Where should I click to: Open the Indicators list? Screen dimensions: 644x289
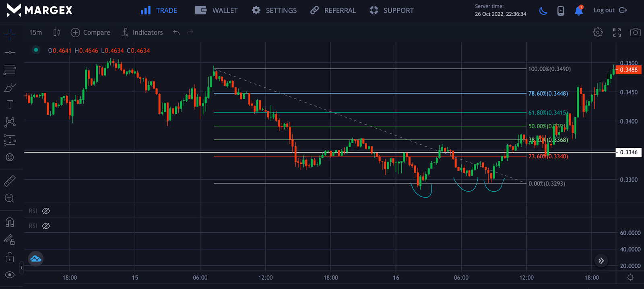pyautogui.click(x=142, y=33)
